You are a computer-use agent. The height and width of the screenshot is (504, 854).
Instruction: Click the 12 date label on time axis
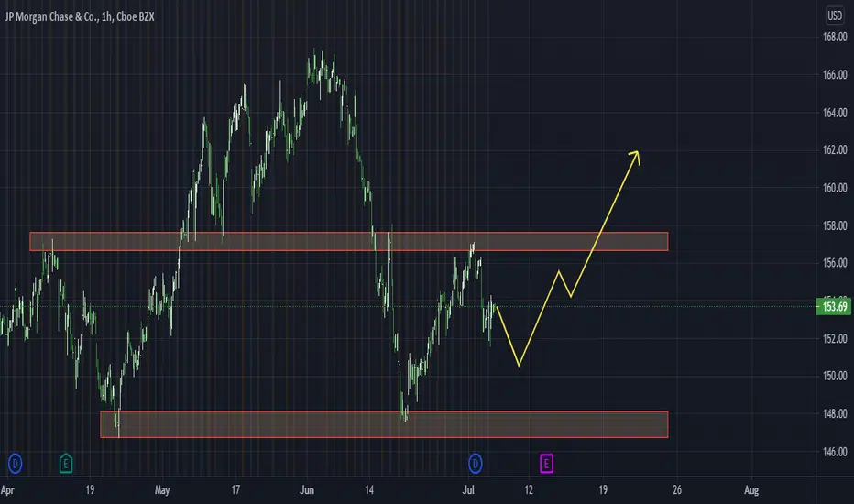[x=529, y=490]
